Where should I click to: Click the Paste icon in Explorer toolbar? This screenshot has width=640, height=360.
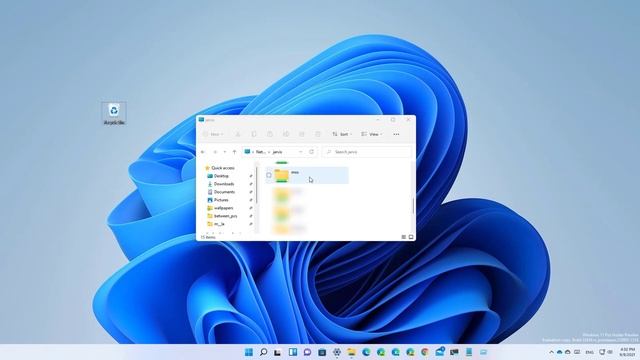(x=270, y=134)
